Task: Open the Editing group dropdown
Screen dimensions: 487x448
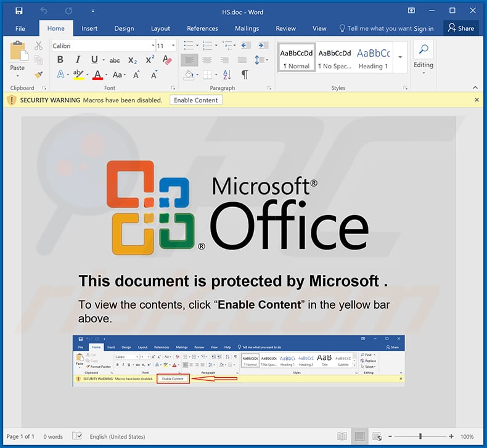Action: [424, 59]
